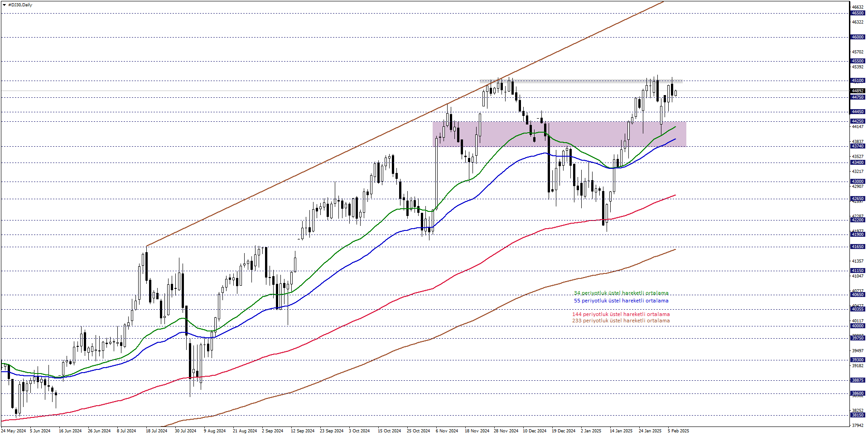Click the #DJ30,Daily chart title
The image size is (868, 436).
20,5
